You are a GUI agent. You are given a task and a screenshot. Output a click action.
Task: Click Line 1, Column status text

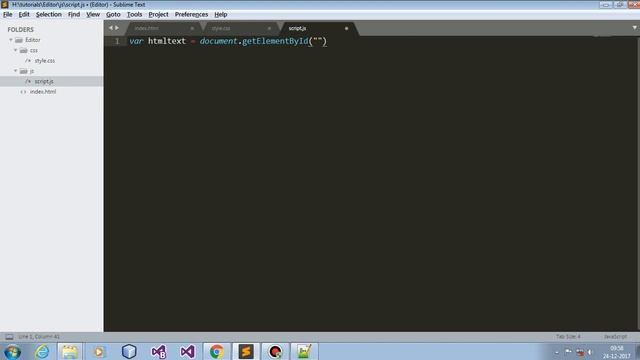pyautogui.click(x=39, y=337)
